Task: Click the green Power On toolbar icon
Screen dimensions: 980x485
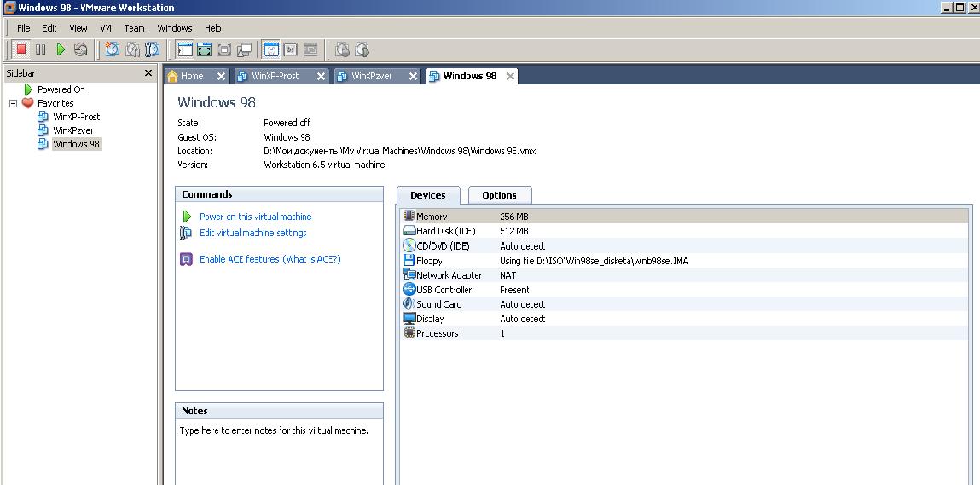Action: click(61, 49)
